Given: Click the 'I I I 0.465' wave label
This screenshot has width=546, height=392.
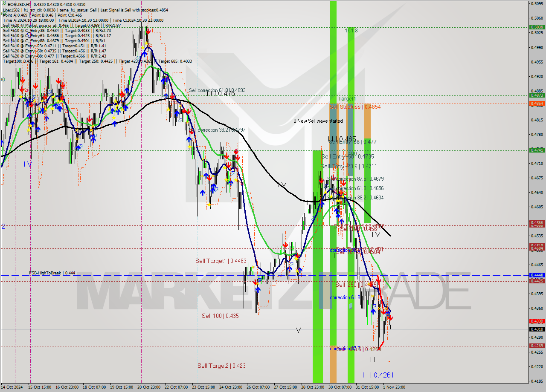Looking at the screenshot, I should (342, 139).
